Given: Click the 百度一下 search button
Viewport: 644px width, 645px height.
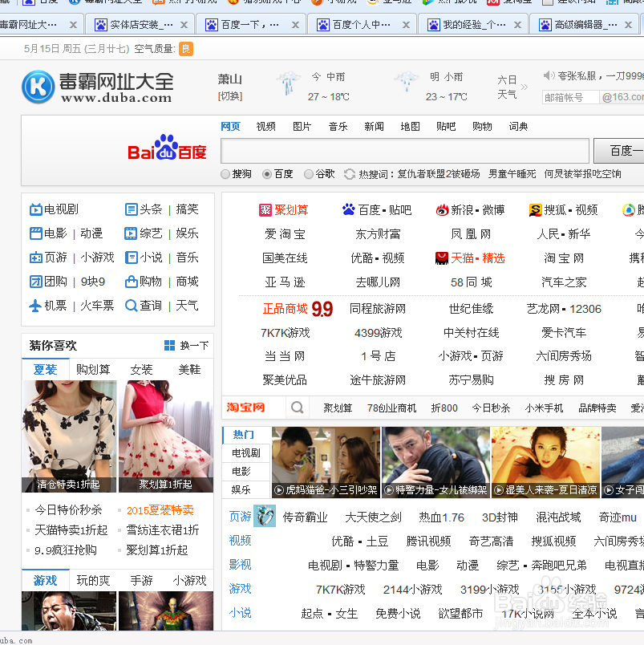Looking at the screenshot, I should (x=620, y=151).
